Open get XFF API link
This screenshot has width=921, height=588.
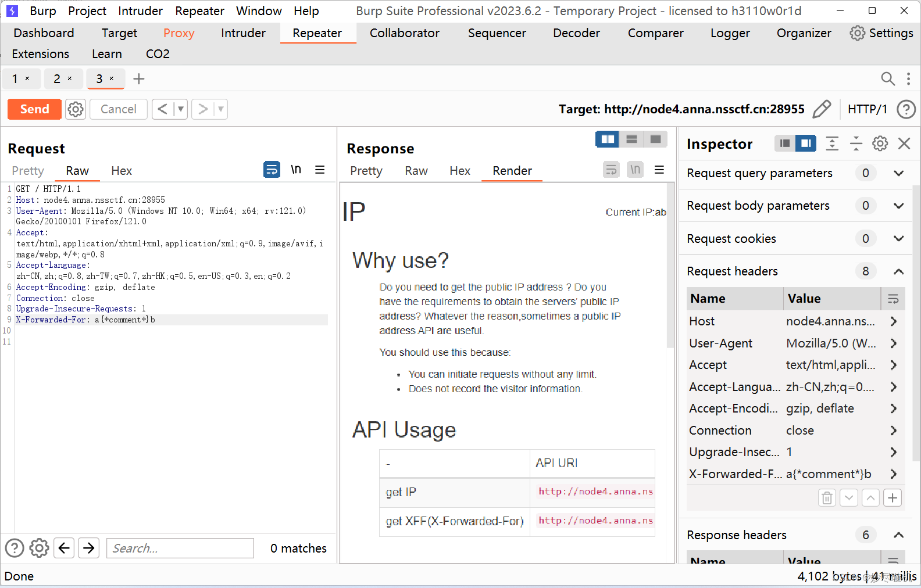point(595,521)
